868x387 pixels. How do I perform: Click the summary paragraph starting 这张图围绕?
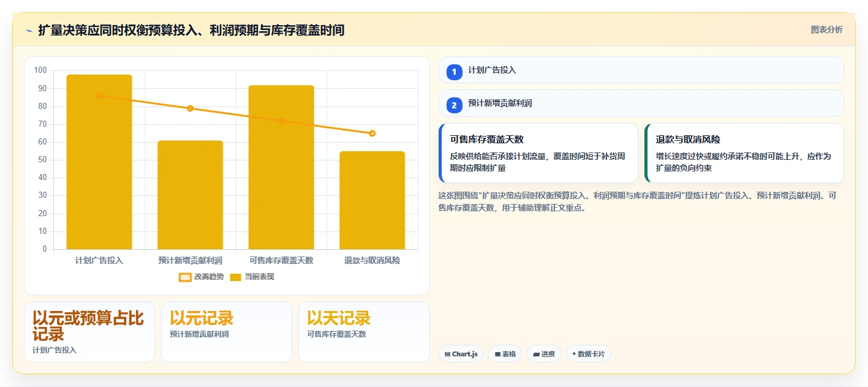coord(638,201)
